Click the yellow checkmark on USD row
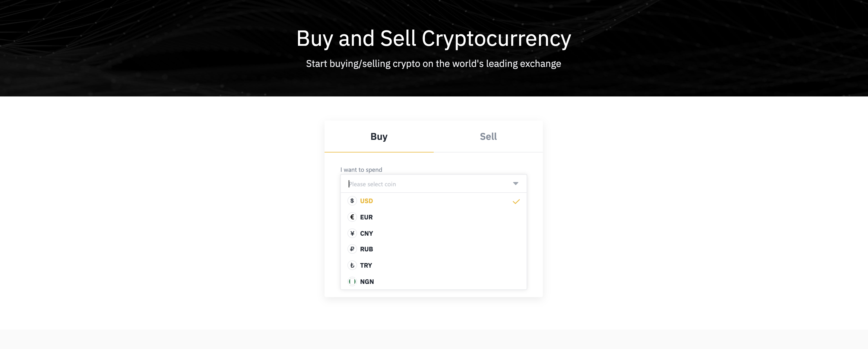Image resolution: width=868 pixels, height=349 pixels. pos(516,201)
